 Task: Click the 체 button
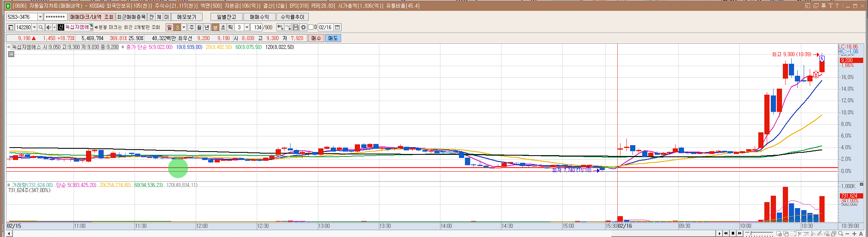click(159, 17)
